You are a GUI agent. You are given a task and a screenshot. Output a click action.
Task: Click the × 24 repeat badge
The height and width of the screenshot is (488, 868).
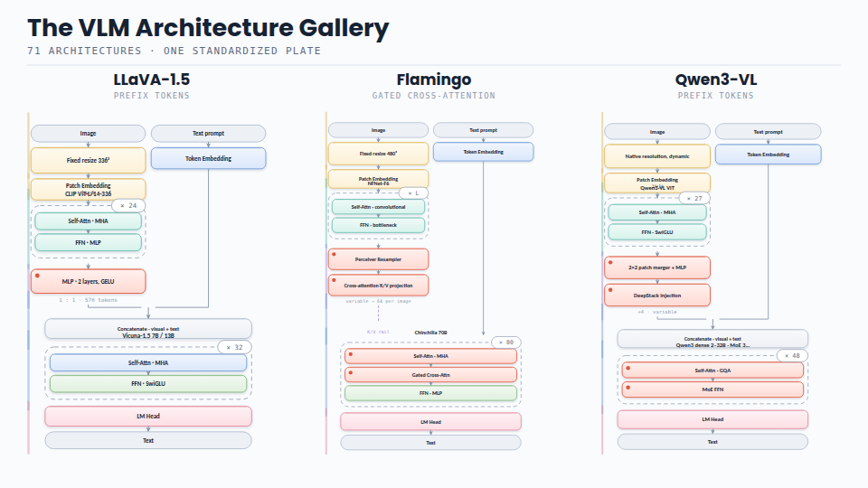point(128,205)
